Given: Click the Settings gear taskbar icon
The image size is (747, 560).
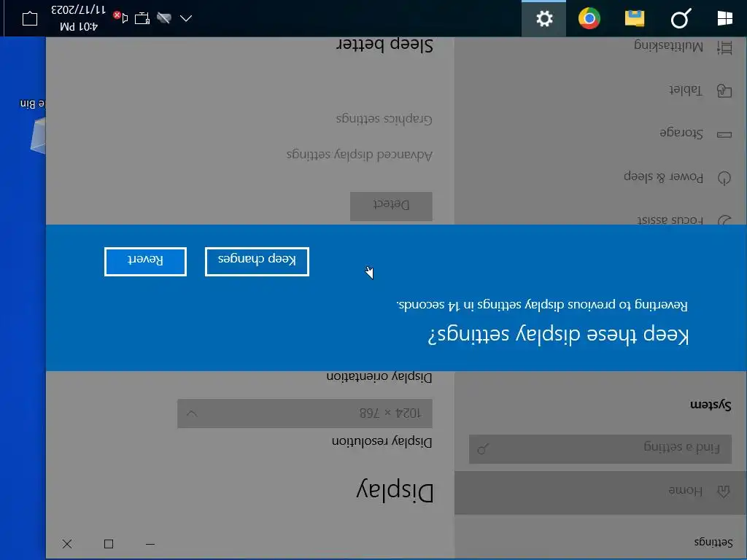Looking at the screenshot, I should coord(544,18).
